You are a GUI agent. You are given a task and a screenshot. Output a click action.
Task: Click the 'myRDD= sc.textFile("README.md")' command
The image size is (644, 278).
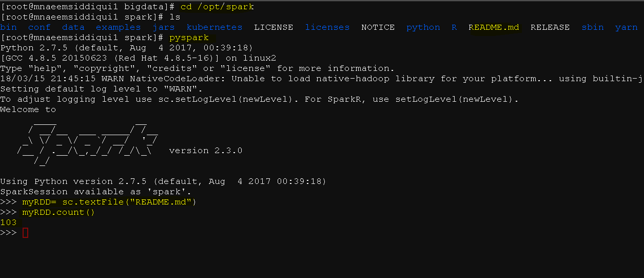click(x=110, y=202)
